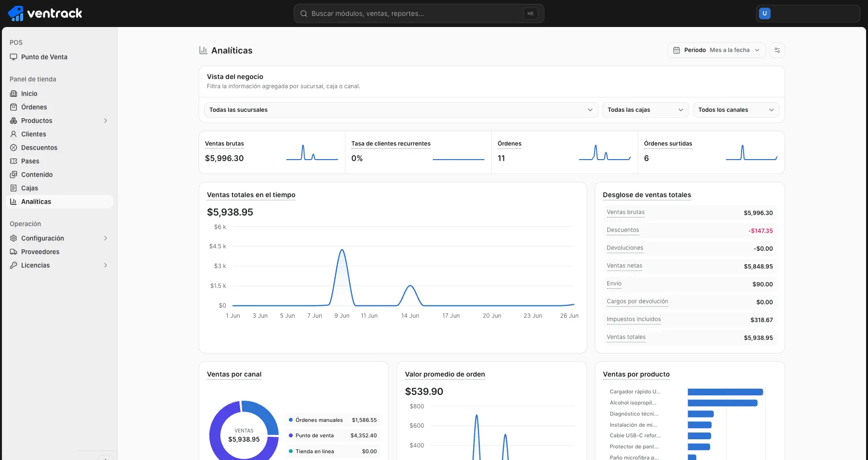Open the Periodo Mes a la fecha dropdown

(717, 50)
